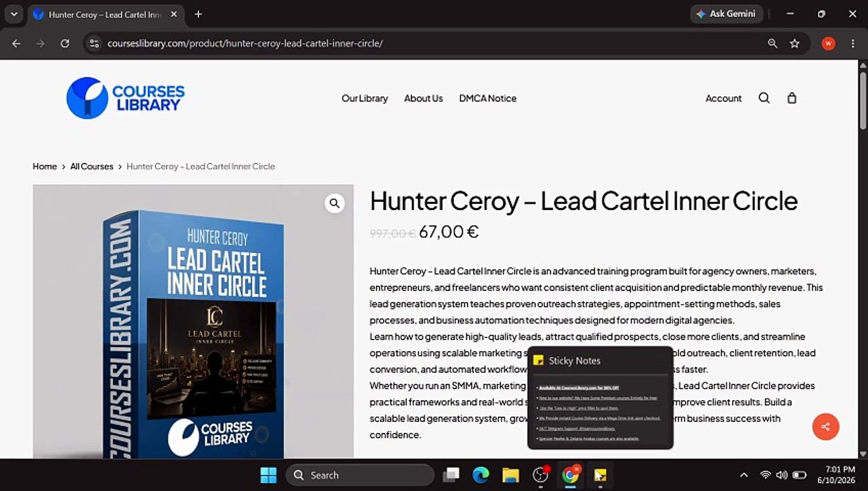Open Task View on taskbar
The image size is (868, 491).
coord(450,475)
